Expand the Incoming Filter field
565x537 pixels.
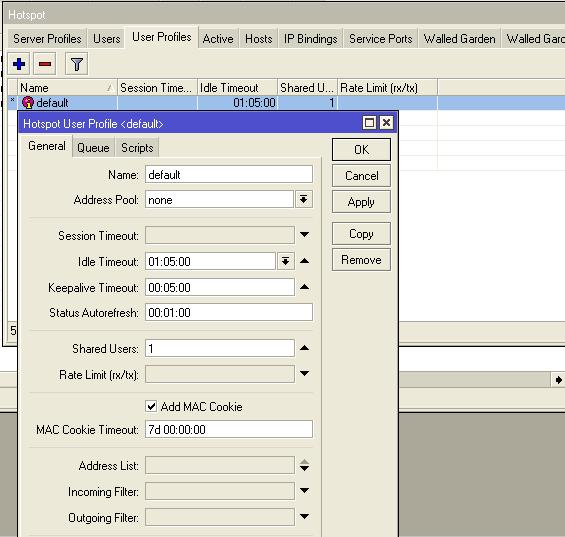(304, 490)
